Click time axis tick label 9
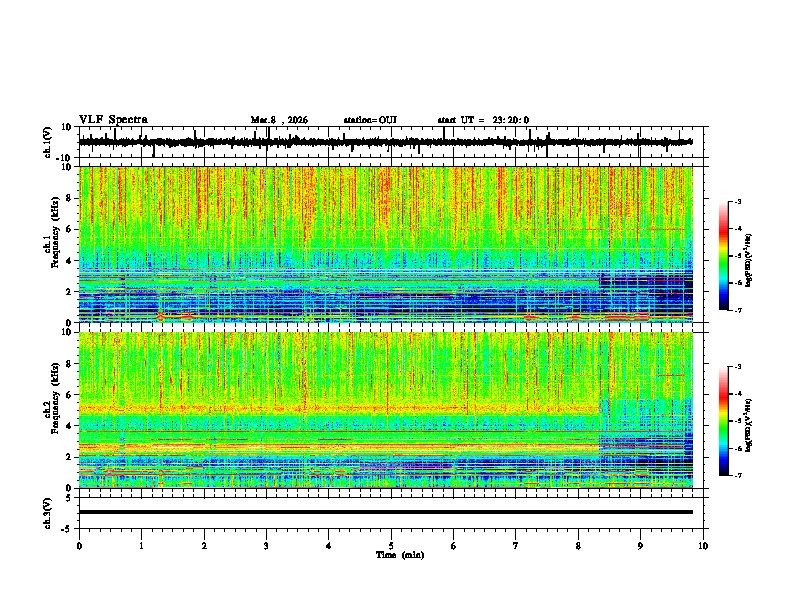 pos(640,546)
